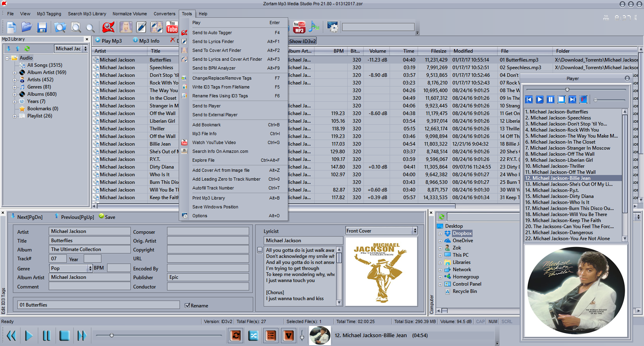
Task: Click the Title field containing Butterflies
Action: pos(90,241)
